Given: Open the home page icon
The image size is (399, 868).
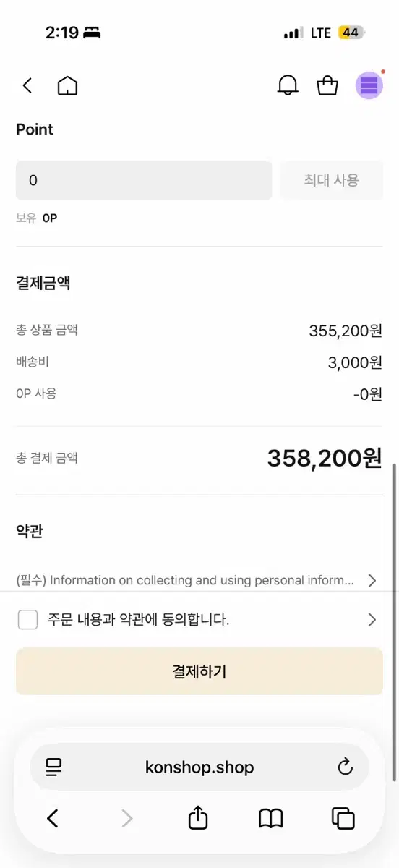Looking at the screenshot, I should [67, 86].
